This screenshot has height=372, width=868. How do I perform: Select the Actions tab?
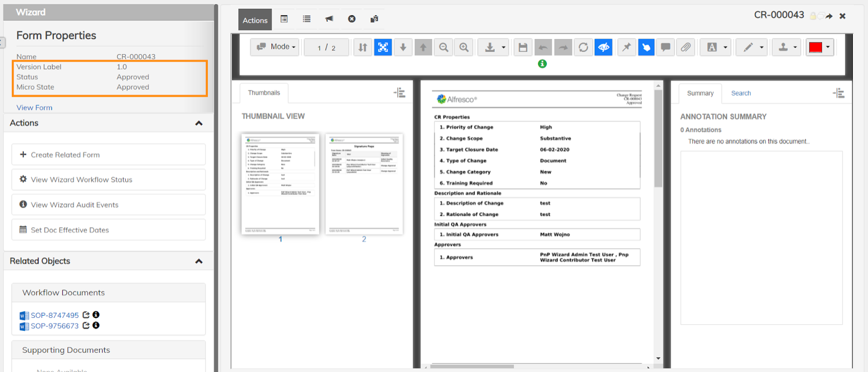point(255,20)
